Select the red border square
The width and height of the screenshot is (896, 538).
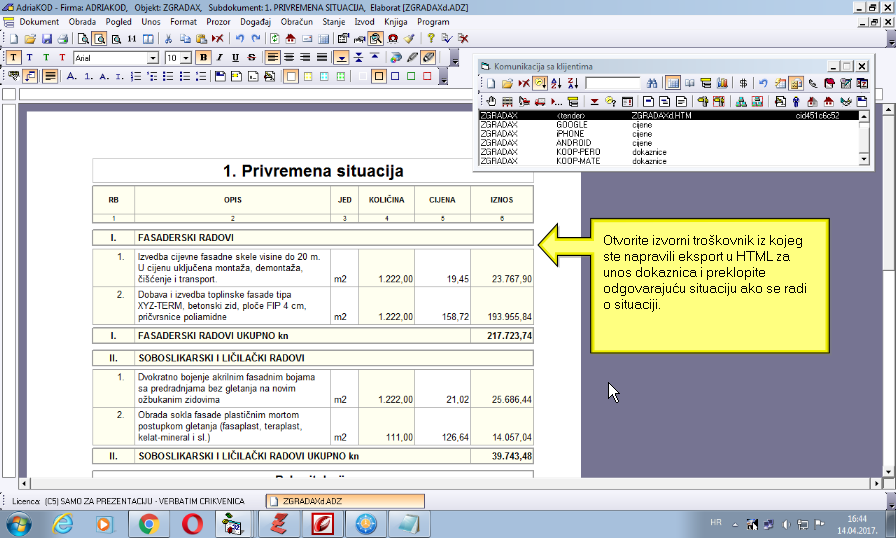pyautogui.click(x=427, y=76)
